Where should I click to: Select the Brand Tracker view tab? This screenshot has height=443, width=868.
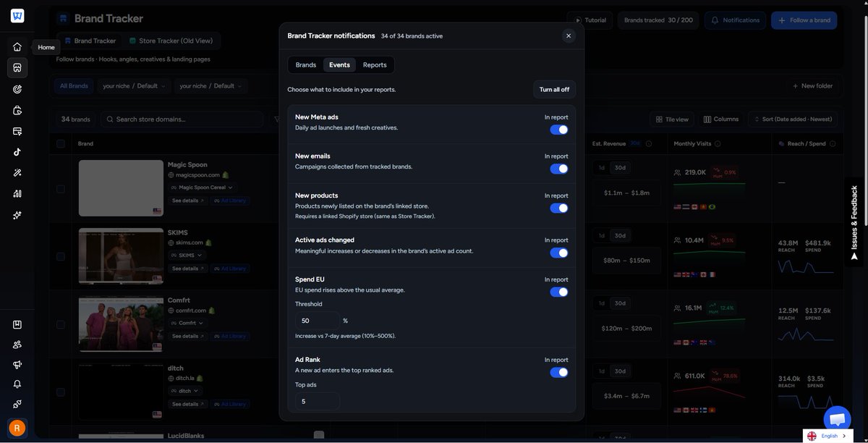[90, 41]
